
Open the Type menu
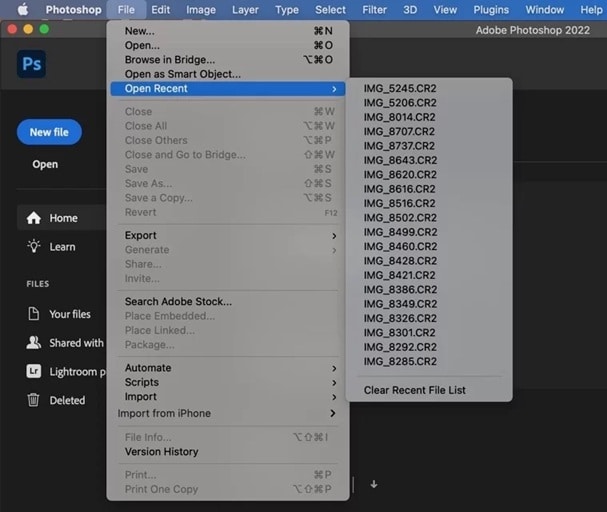(x=287, y=10)
